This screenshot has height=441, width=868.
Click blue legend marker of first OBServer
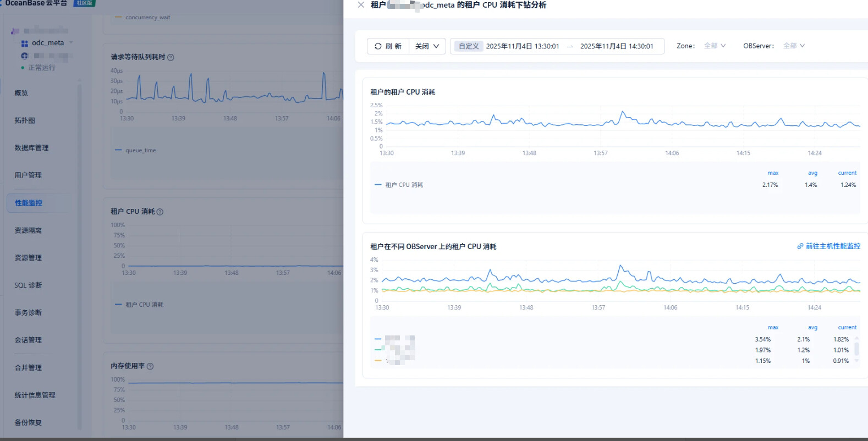pyautogui.click(x=378, y=339)
